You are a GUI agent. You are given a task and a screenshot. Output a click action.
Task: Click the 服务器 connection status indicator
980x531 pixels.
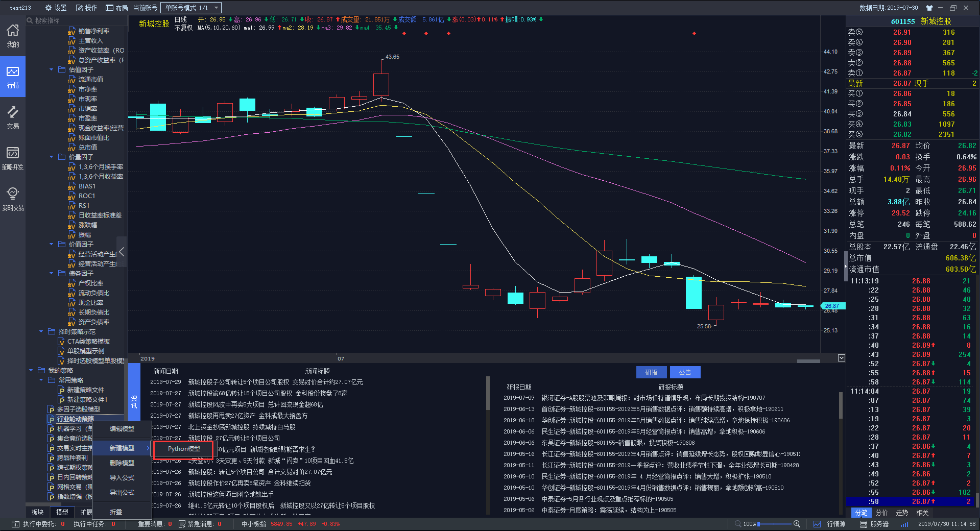pos(874,524)
